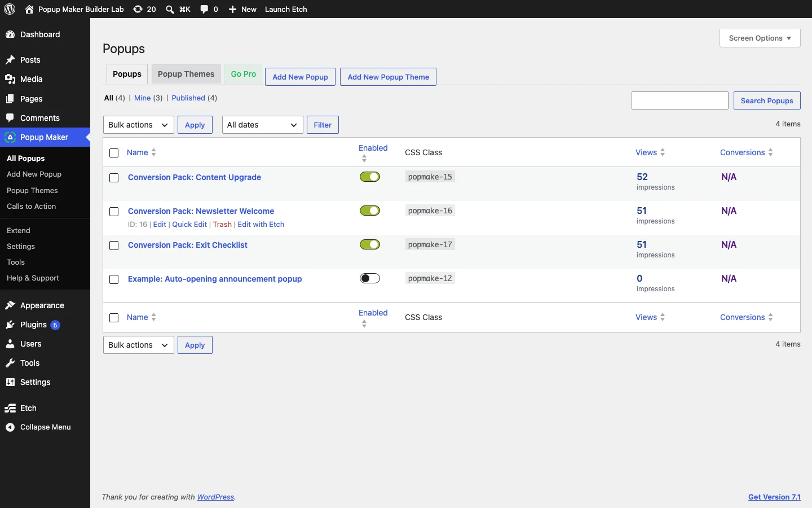Filter by Mine (3) link
812x508 pixels.
click(148, 98)
